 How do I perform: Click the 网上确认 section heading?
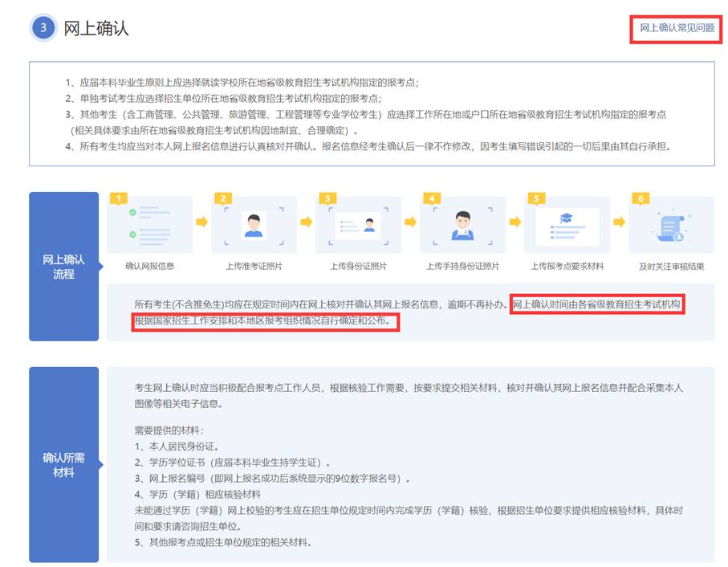[x=96, y=28]
